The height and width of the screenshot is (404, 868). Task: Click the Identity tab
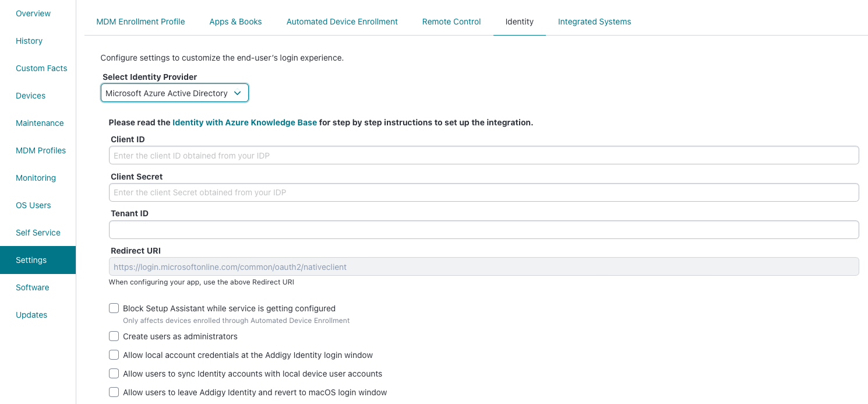520,22
